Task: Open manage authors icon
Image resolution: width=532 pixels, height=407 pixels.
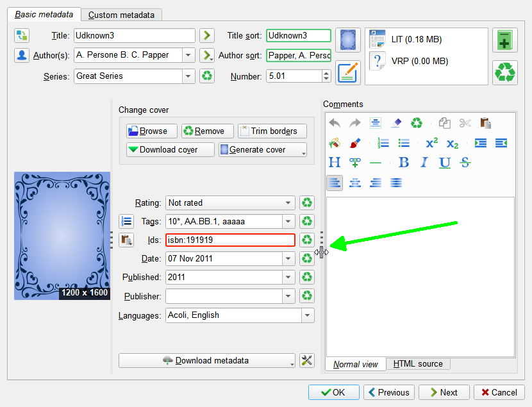Action: (22, 55)
